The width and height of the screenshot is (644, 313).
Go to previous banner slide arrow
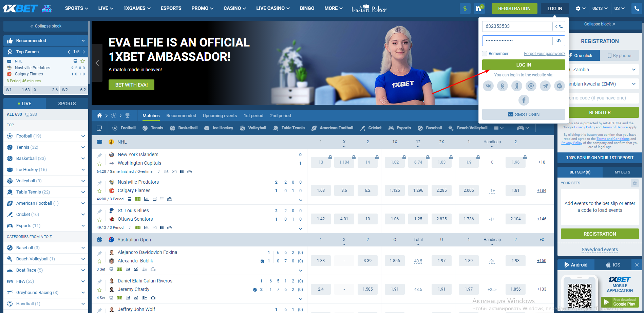point(97,63)
